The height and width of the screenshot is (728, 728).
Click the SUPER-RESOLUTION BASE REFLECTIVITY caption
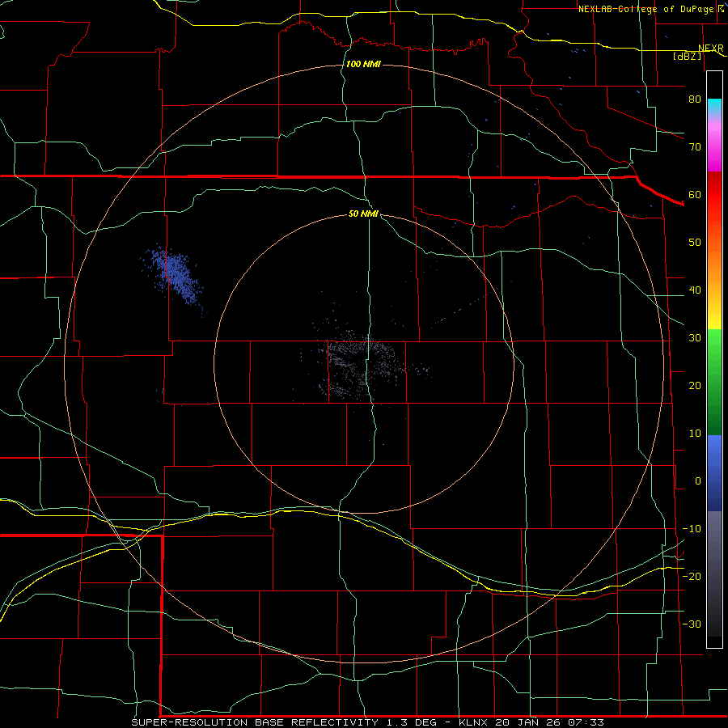255,722
